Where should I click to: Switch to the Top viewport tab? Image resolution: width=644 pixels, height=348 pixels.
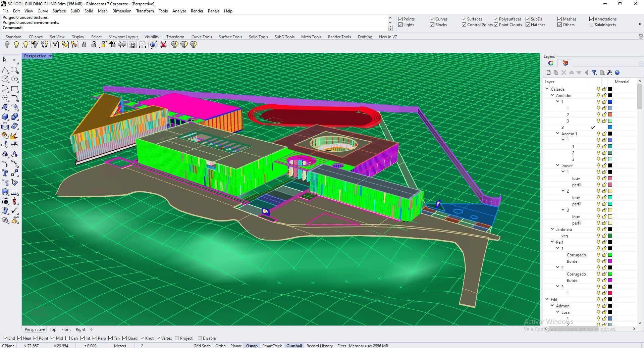tap(53, 330)
